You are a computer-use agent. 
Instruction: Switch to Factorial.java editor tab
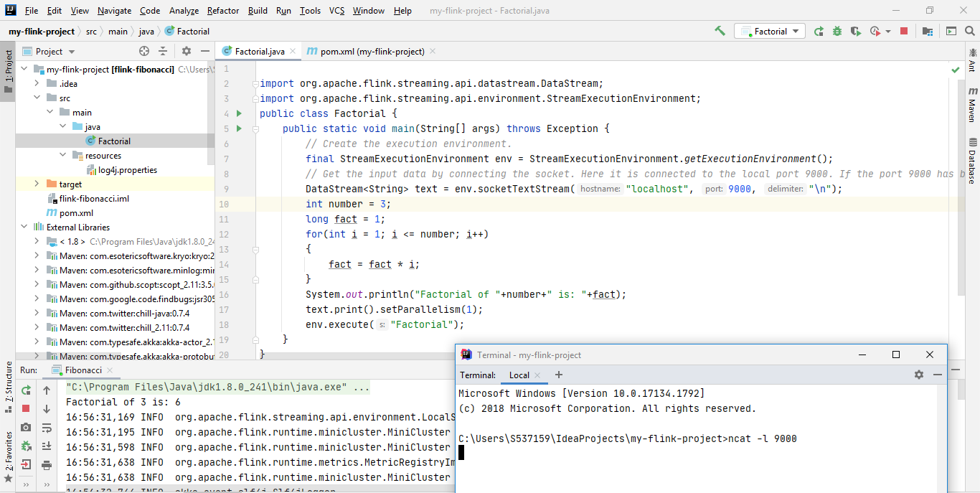point(259,51)
